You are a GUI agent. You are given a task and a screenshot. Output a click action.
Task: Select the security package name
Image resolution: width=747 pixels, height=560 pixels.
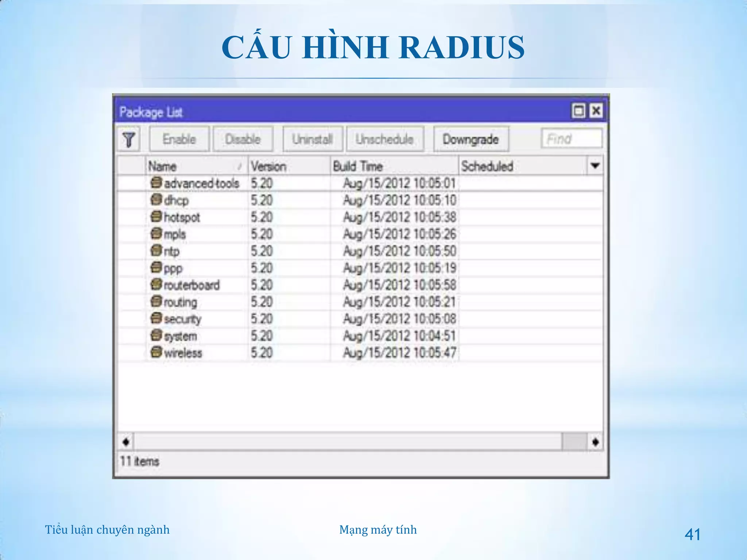click(182, 319)
